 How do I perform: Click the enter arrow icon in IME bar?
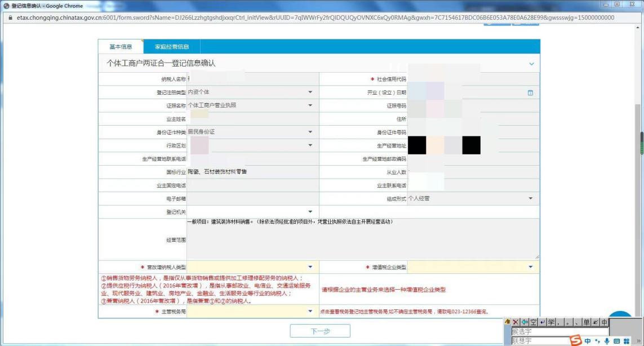tap(542, 322)
